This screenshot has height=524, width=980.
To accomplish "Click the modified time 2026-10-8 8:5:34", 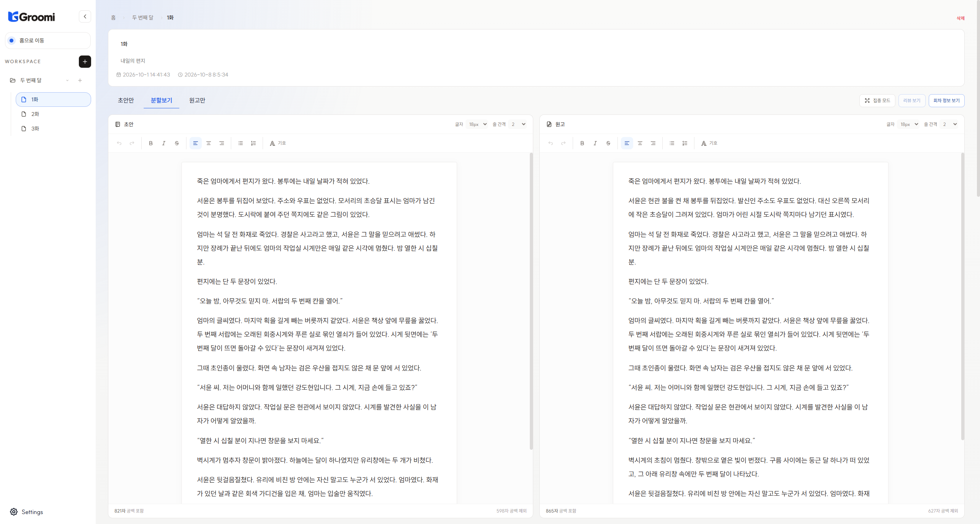I will coord(203,75).
